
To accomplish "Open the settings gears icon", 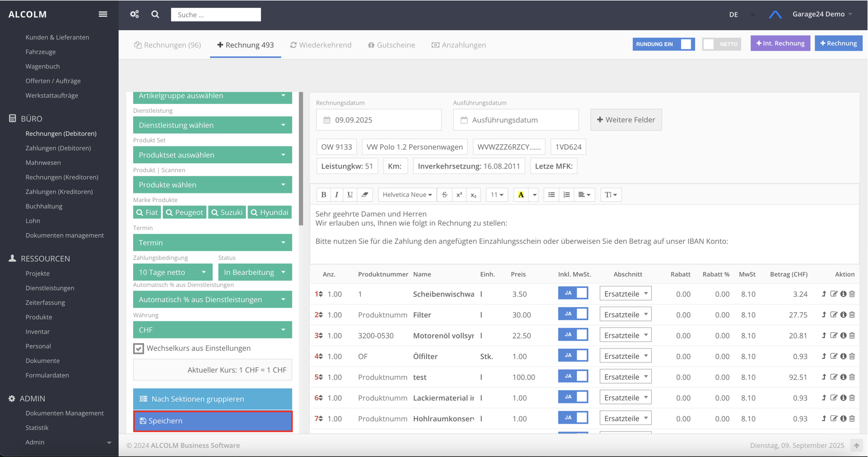I will pyautogui.click(x=135, y=14).
